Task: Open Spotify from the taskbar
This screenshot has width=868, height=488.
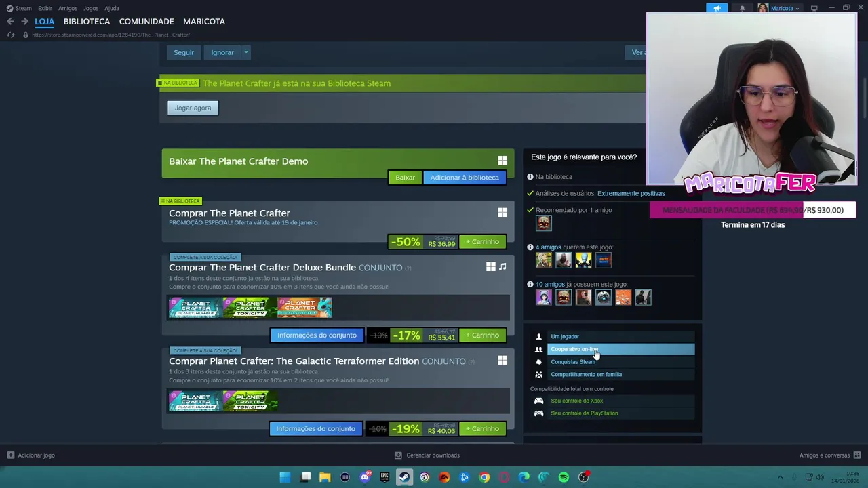Action: 564,477
